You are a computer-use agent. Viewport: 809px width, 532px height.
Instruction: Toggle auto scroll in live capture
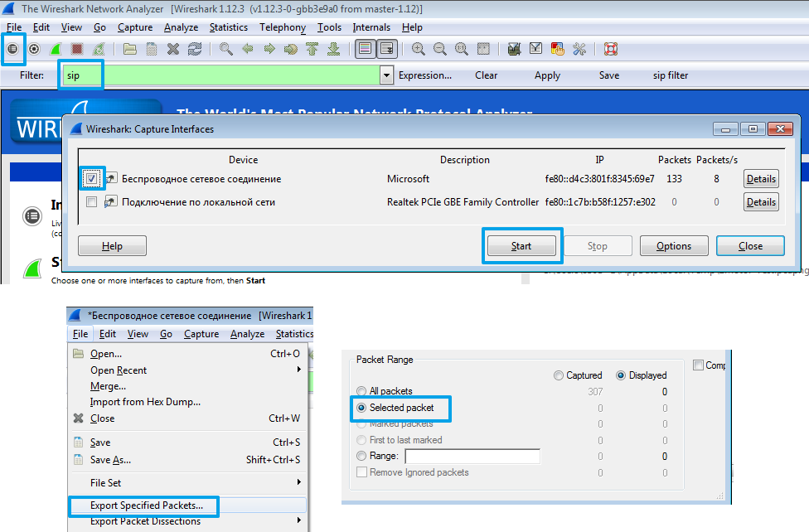point(386,49)
